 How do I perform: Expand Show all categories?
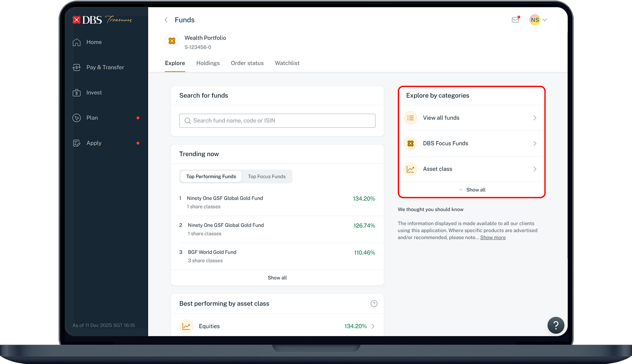(x=472, y=190)
